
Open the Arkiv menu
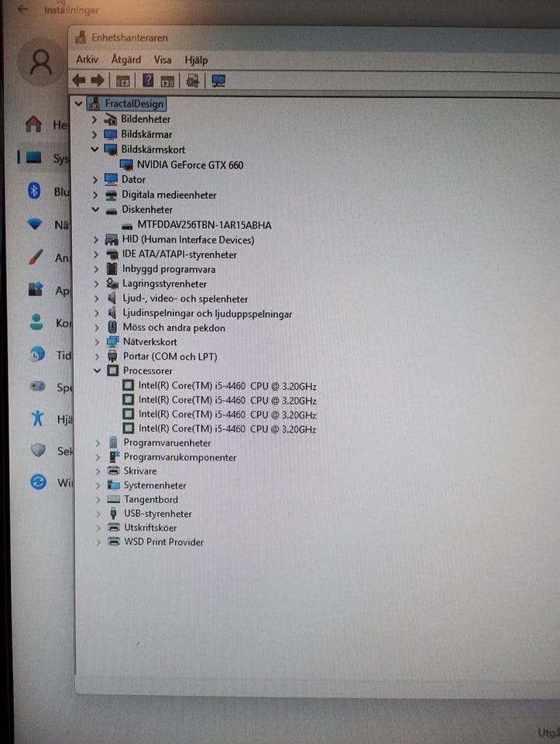[x=88, y=60]
